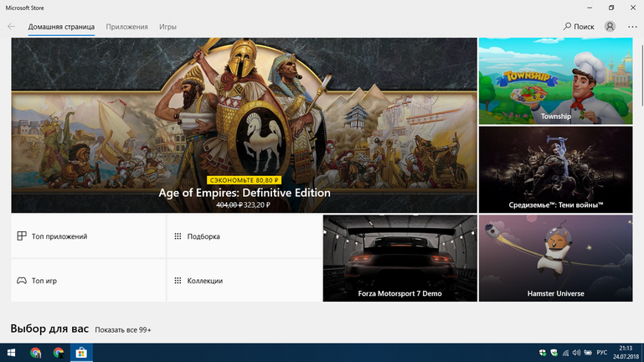Switch to the Игры tab
Viewport: 644px width, 362px height.
(x=167, y=27)
